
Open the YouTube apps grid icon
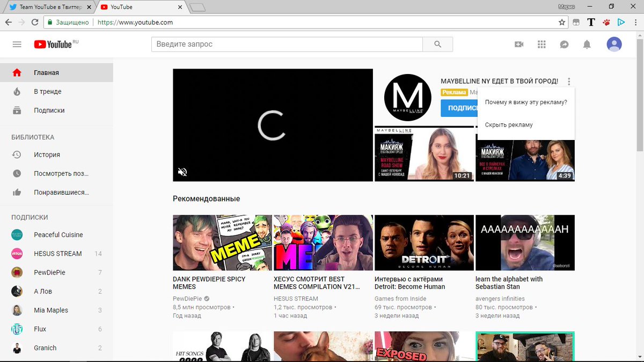click(x=541, y=45)
